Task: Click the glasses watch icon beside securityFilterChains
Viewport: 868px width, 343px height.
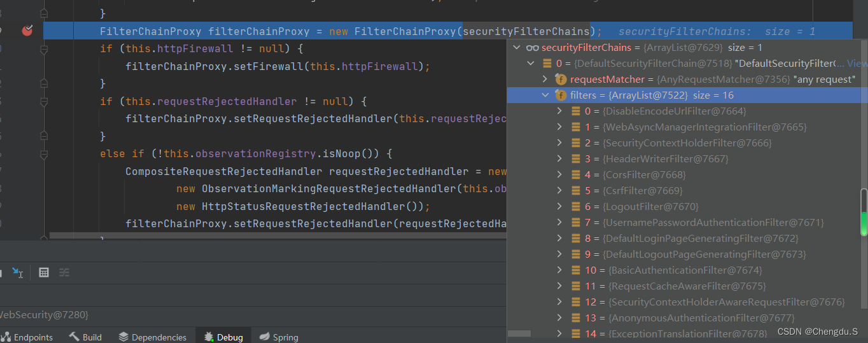Action: click(x=533, y=48)
